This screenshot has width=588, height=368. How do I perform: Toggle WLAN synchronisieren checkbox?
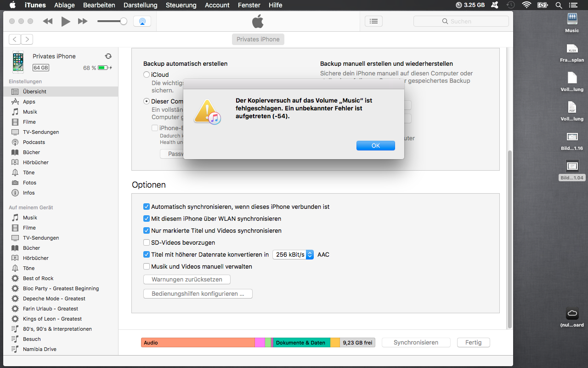(147, 219)
